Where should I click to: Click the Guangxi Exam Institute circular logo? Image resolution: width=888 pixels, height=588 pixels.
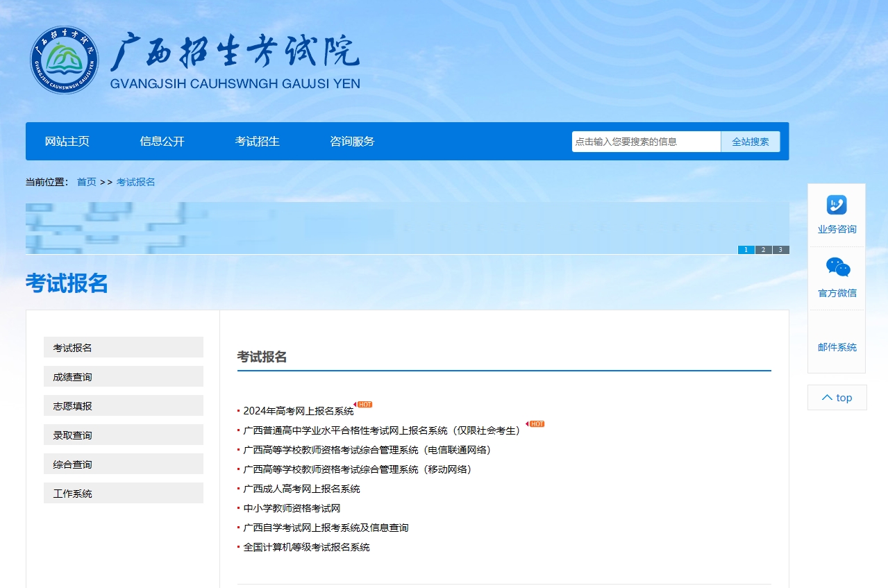pyautogui.click(x=65, y=60)
